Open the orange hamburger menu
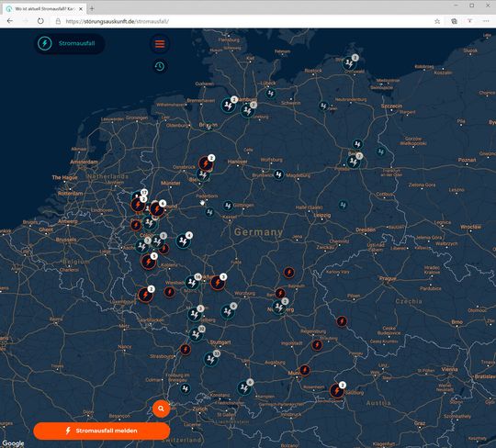 [160, 44]
